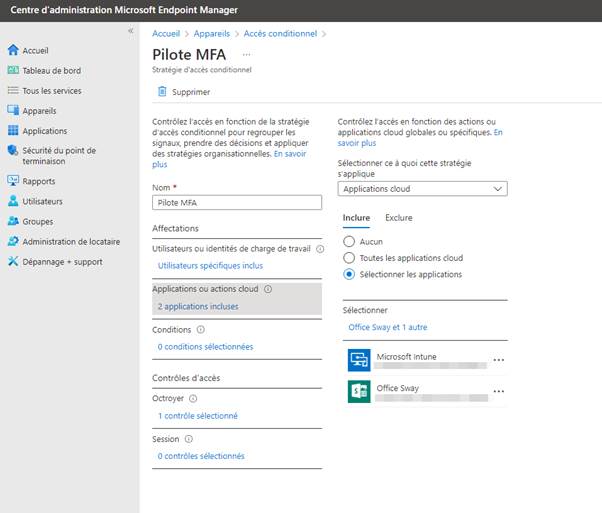Open the more options for Office Sway

click(499, 391)
